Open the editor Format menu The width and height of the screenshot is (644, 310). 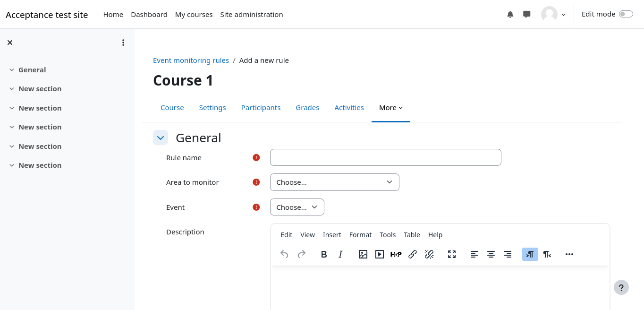(x=360, y=235)
